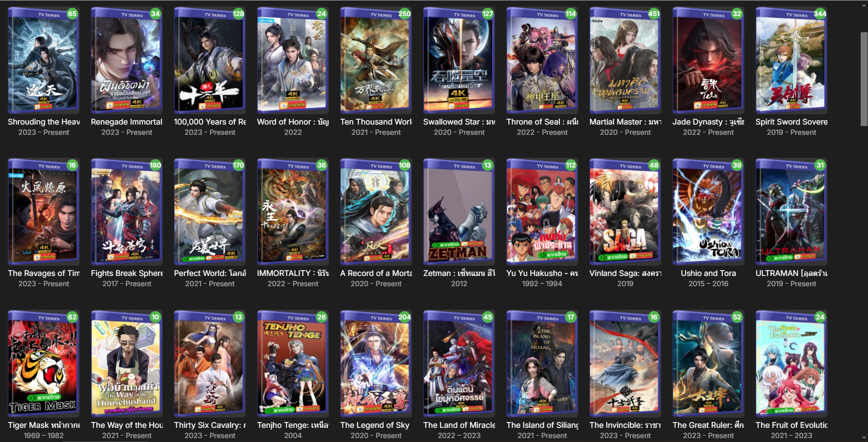Open The Way of the Househusband poster

pos(127,364)
